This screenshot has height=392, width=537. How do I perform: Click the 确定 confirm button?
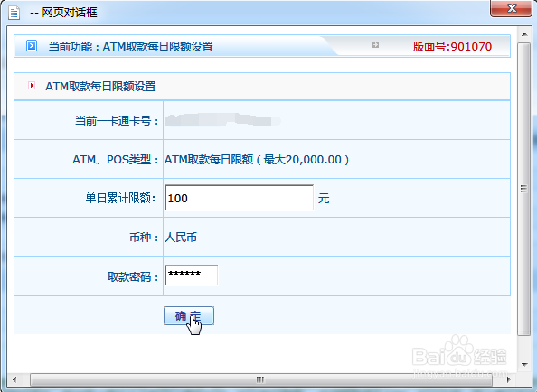click(x=189, y=315)
